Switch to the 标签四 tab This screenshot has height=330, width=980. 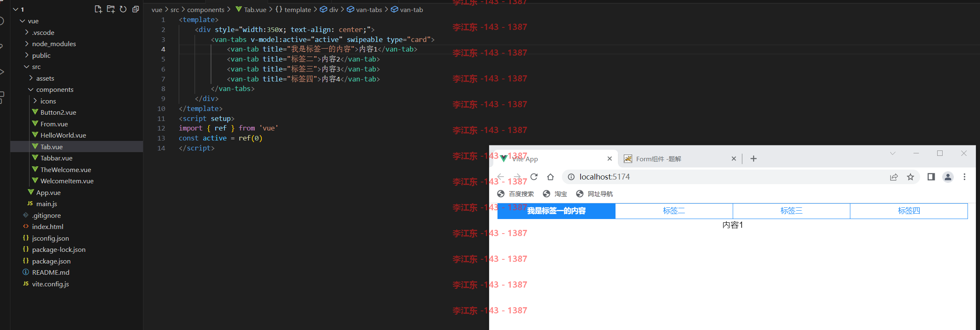[909, 211]
